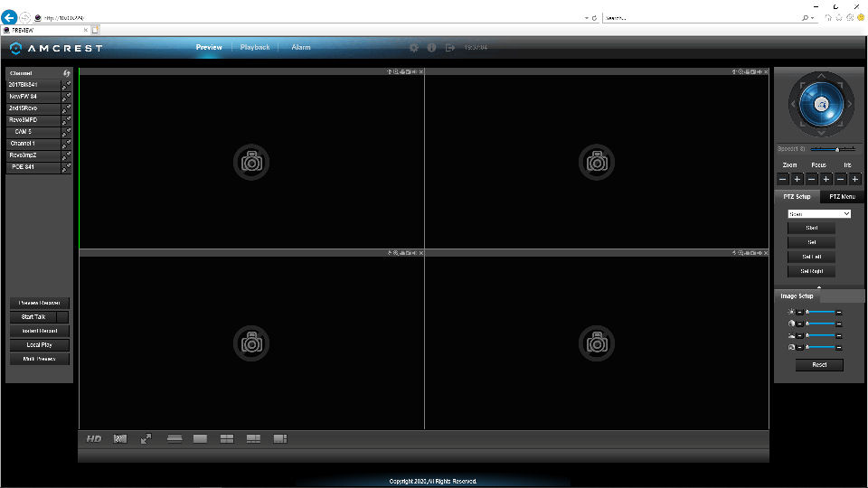Click the Set Left button
Image resolution: width=868 pixels, height=488 pixels.
tap(812, 257)
